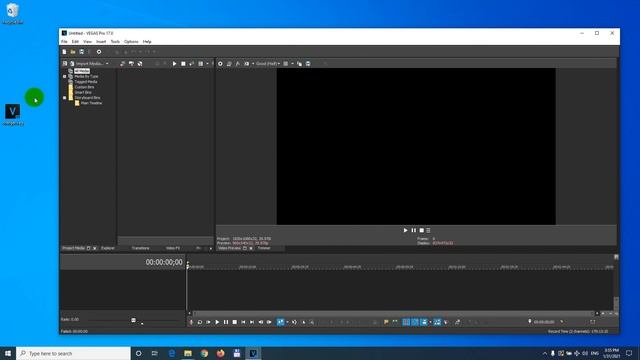Go to end of project
This screenshot has height=360, width=640.
252,322
